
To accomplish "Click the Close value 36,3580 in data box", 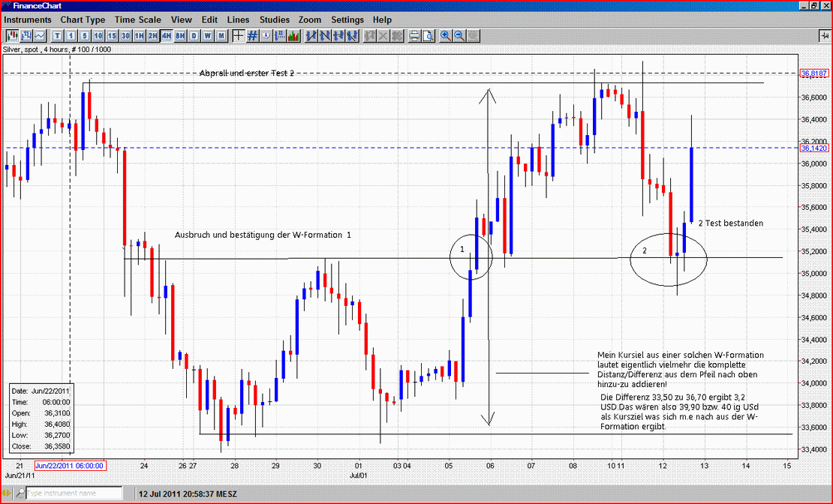I will coord(59,446).
